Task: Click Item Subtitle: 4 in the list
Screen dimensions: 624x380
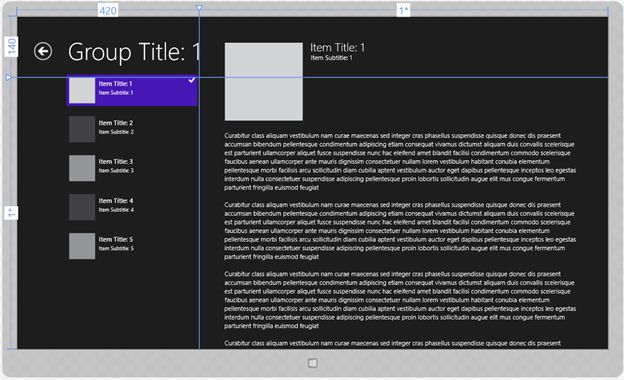Action: [116, 210]
